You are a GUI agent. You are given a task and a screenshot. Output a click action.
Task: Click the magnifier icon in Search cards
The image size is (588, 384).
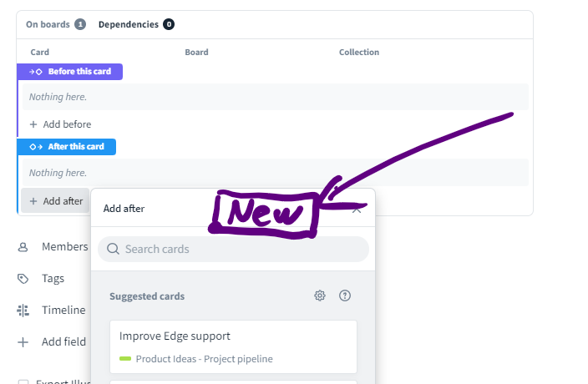pos(113,249)
